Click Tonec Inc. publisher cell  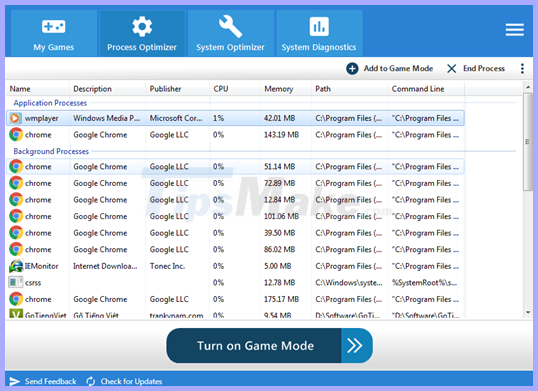click(167, 266)
